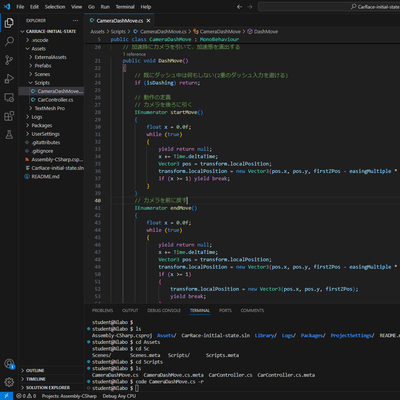
Task: Click the command center search box
Action: (x=329, y=7)
